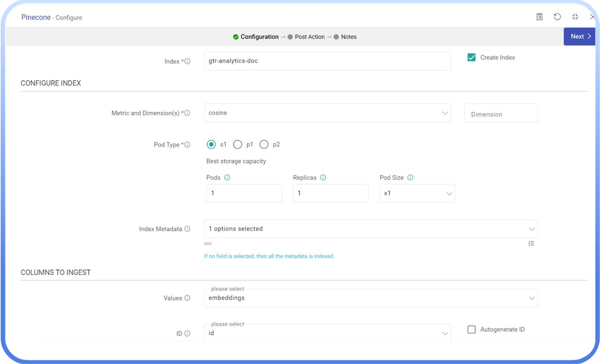Open the Index Metadata options dropdown
Screen dimensions: 600x364
pyautogui.click(x=370, y=229)
